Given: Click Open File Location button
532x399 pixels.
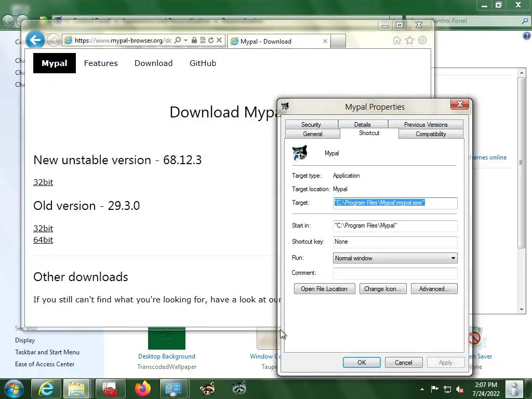Looking at the screenshot, I should pyautogui.click(x=324, y=289).
